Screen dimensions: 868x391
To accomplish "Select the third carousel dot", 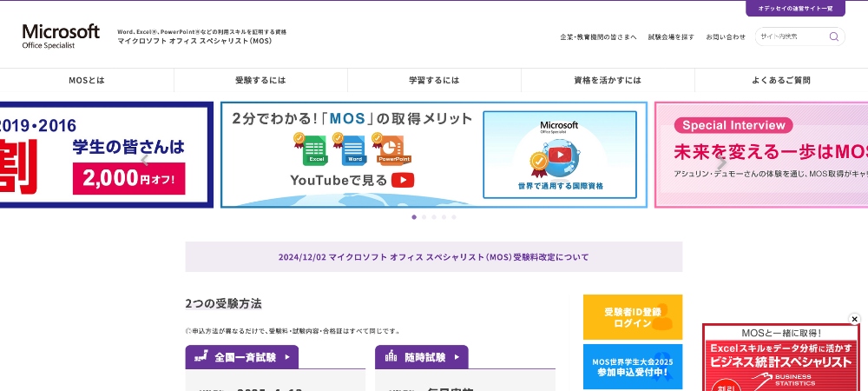I will [x=434, y=217].
